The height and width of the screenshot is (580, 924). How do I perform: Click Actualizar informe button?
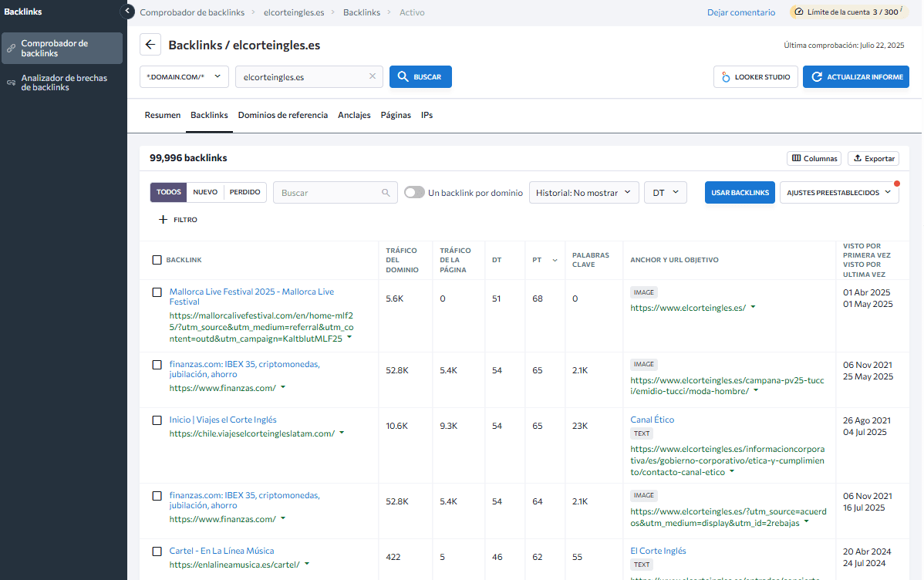(x=855, y=76)
